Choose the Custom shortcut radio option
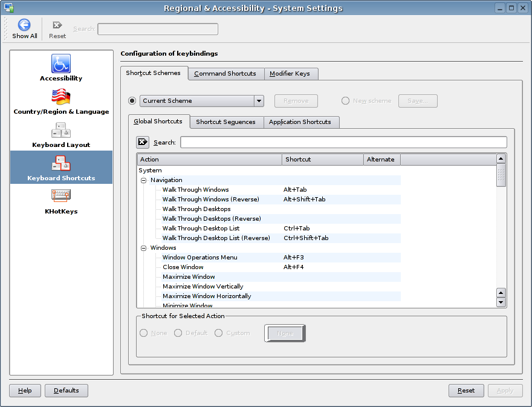Screen dimensions: 532x407 (218, 333)
